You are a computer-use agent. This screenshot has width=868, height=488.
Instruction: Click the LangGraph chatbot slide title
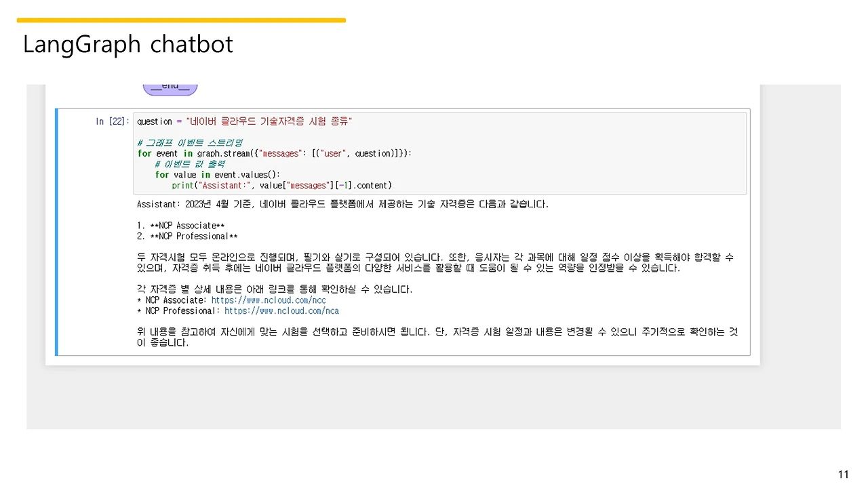pos(127,44)
